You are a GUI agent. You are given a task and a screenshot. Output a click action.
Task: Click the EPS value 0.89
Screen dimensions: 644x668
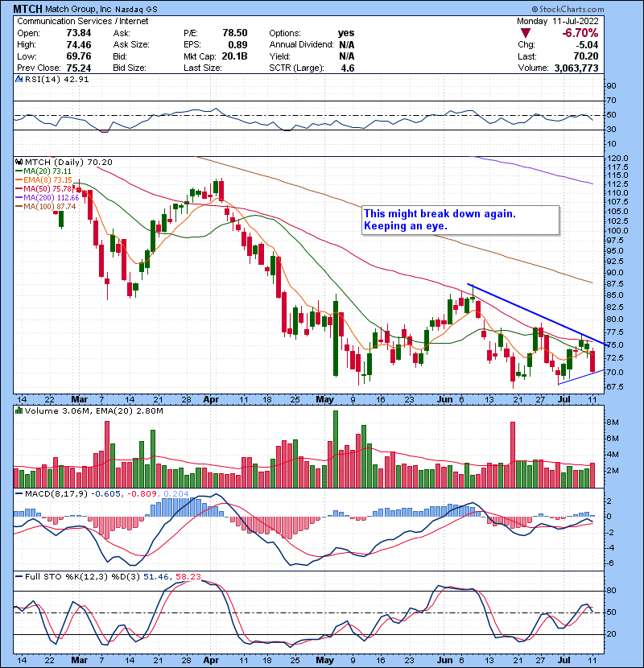click(x=237, y=45)
